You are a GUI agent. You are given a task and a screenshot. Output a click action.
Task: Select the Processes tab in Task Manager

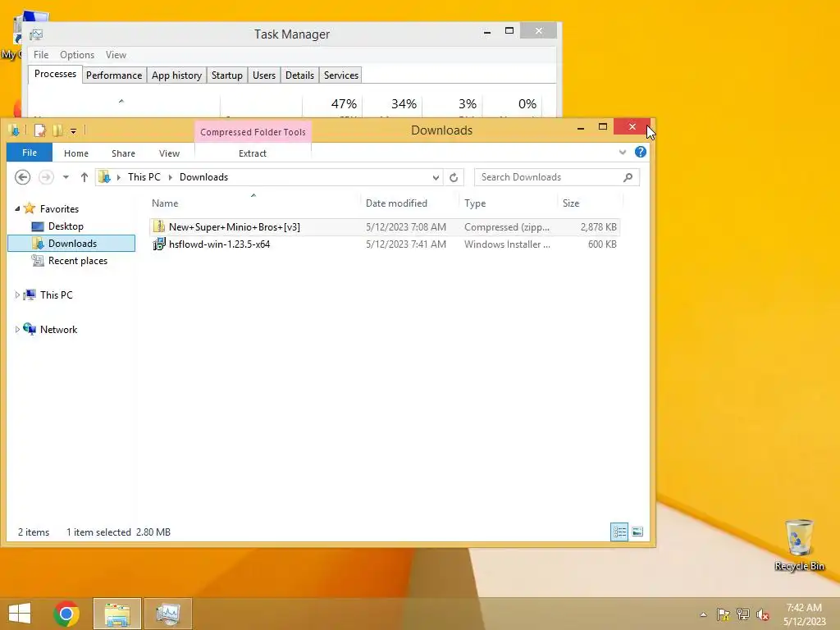[x=55, y=73]
